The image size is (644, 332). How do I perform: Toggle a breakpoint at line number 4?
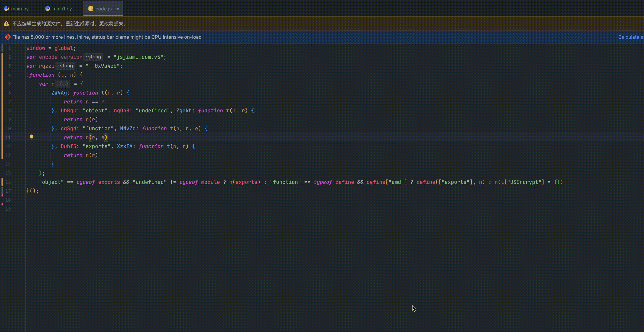[9, 75]
